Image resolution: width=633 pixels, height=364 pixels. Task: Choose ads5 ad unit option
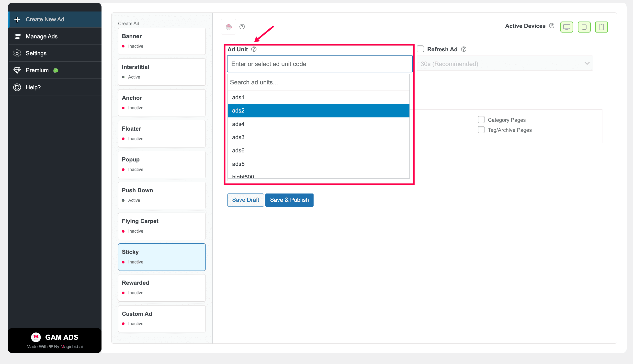[x=318, y=164]
